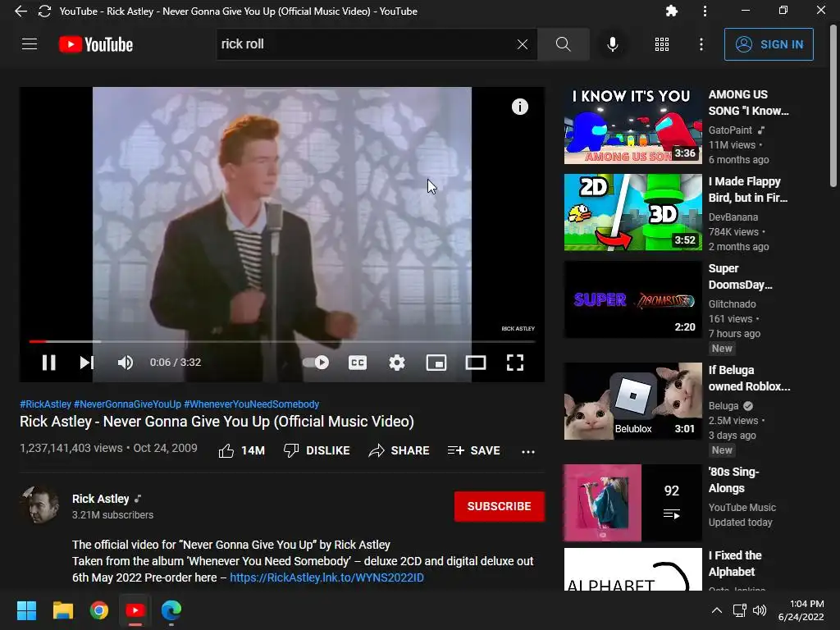Switch to theater mode
This screenshot has width=840, height=630.
[x=476, y=363]
